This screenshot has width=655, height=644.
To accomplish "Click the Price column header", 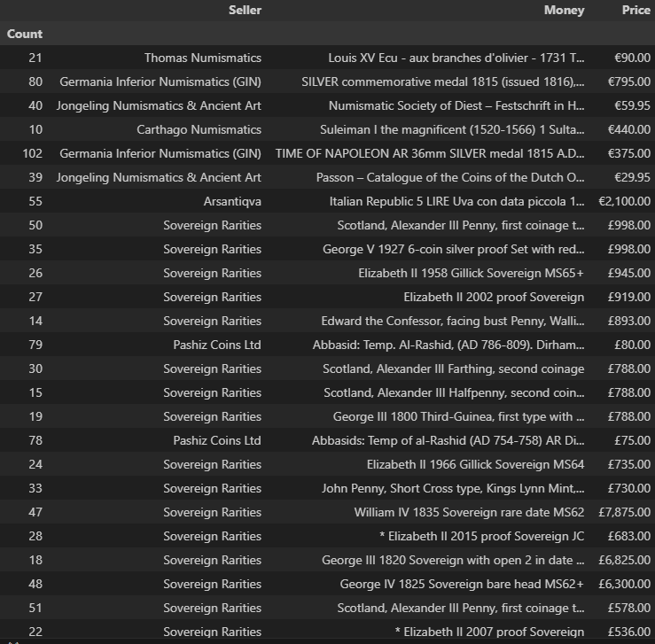I will [x=636, y=10].
